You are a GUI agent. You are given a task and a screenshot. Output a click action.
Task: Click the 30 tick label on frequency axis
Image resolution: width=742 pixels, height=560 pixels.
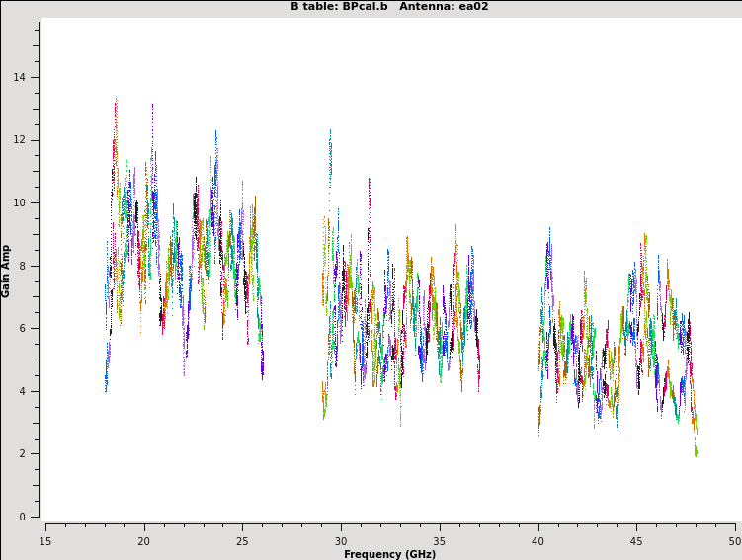pos(341,541)
